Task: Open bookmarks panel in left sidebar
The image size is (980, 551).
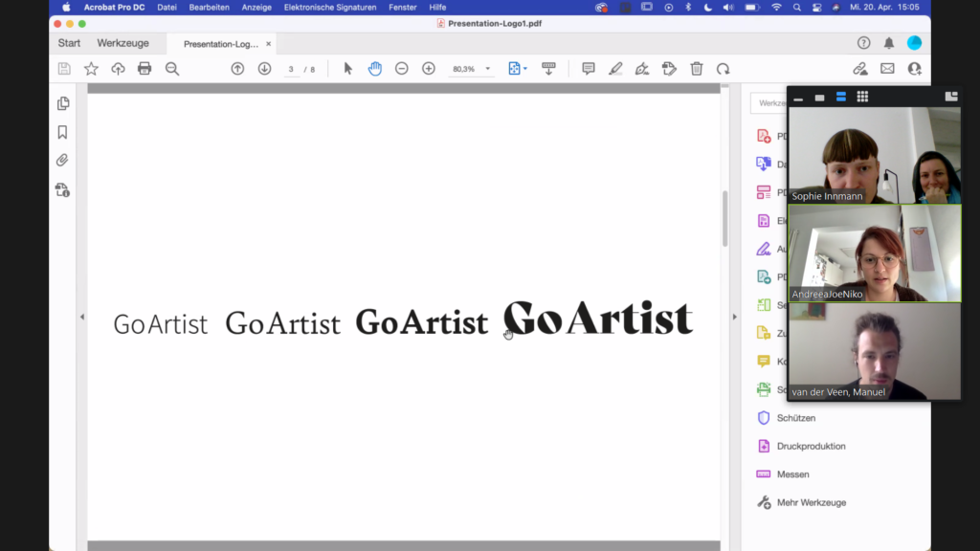Action: [62, 132]
